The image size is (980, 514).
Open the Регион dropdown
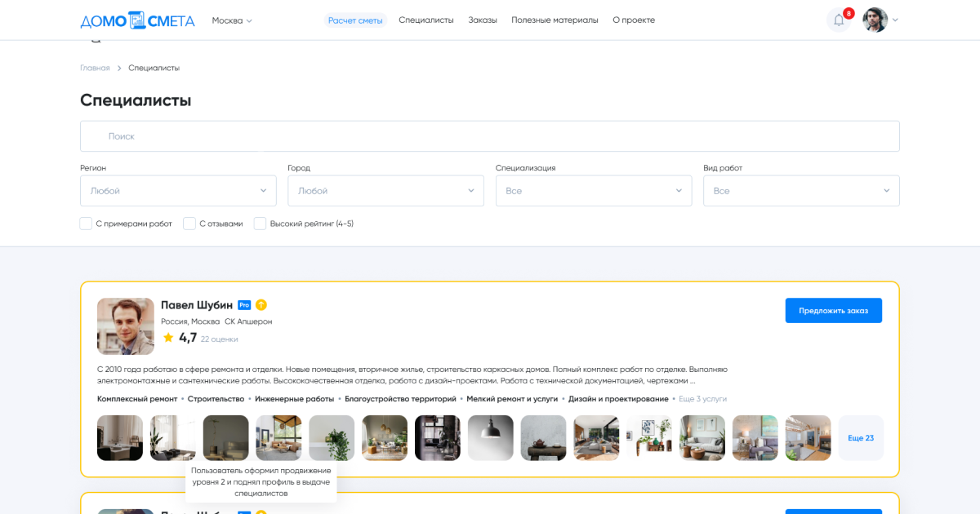[x=178, y=191]
